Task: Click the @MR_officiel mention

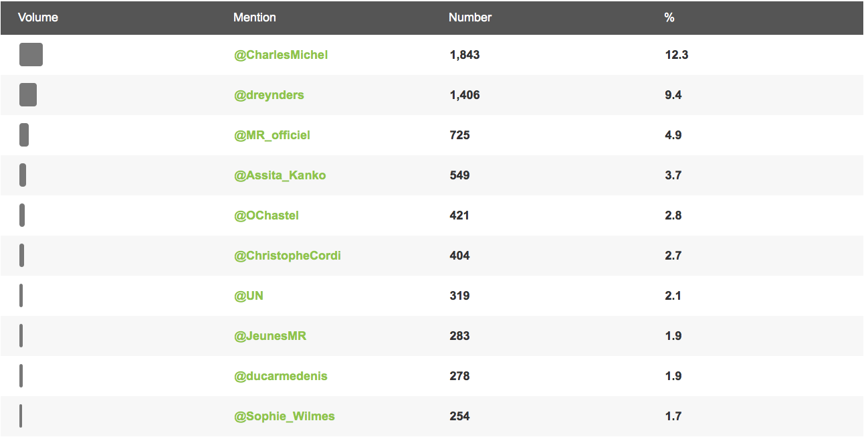Action: coord(272,135)
